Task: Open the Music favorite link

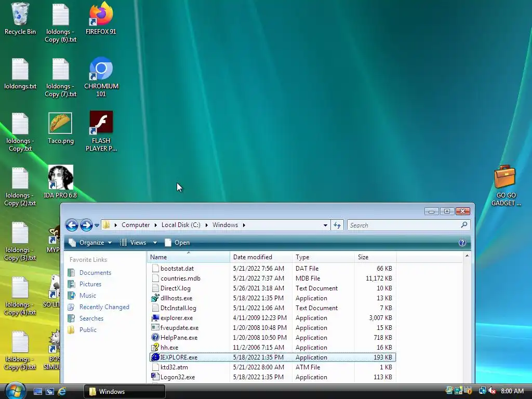Action: [87, 296]
